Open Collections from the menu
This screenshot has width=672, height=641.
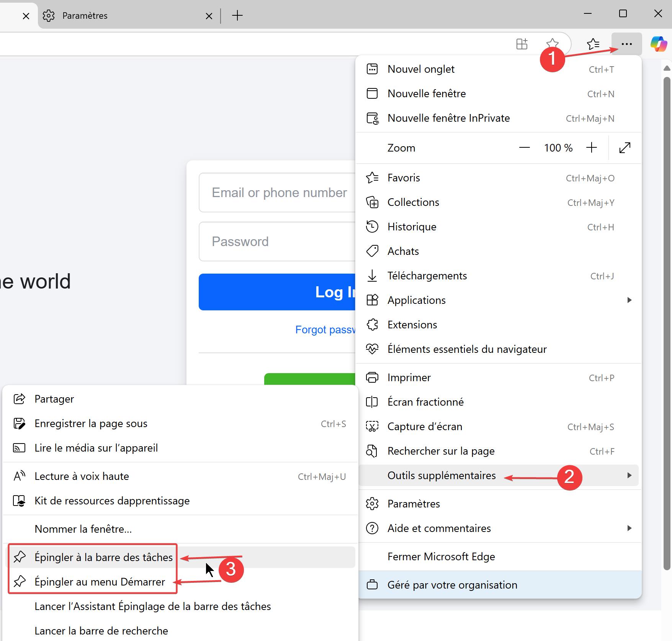[498, 202]
